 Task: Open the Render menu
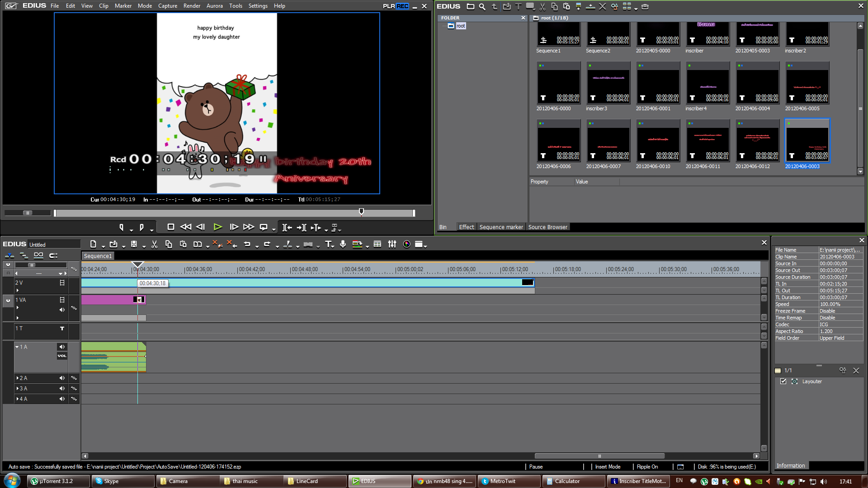[x=192, y=6]
